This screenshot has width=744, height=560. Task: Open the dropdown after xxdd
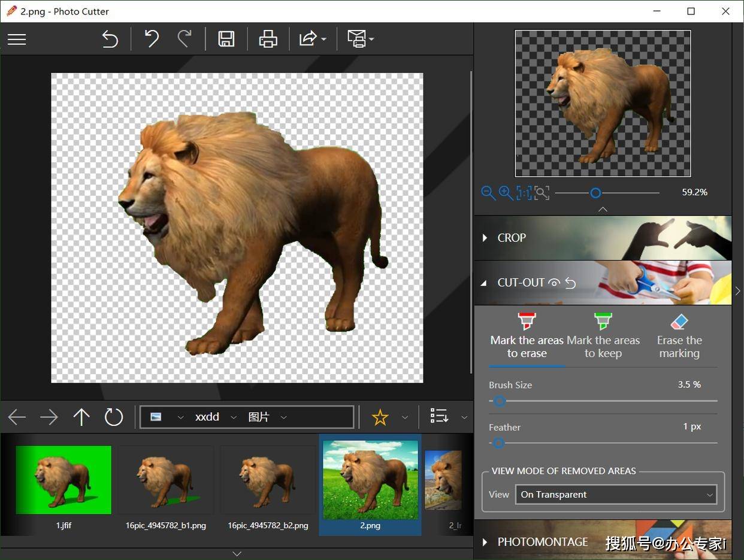(234, 417)
